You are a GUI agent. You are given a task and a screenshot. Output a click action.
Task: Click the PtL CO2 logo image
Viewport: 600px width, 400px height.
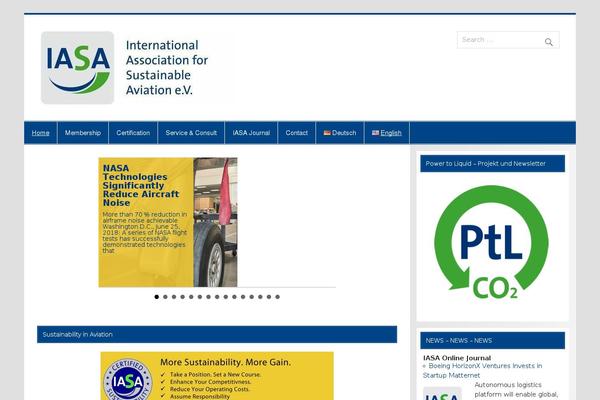492,242
